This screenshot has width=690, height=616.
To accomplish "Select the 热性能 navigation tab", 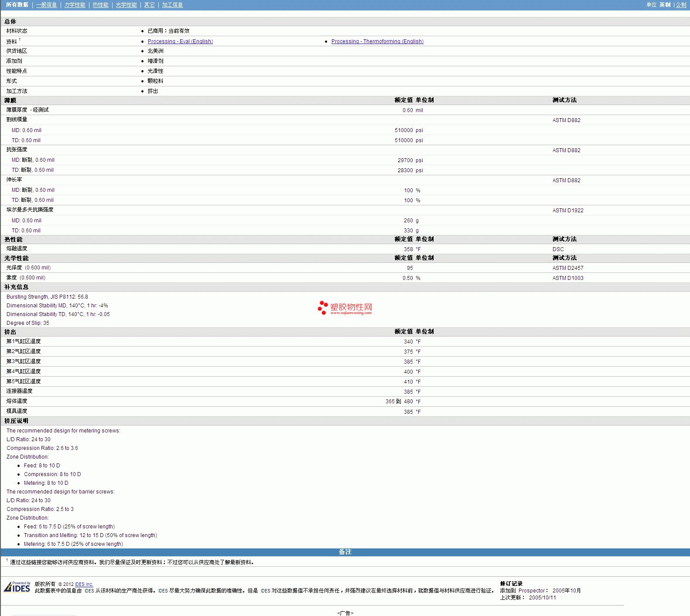I will point(100,5).
